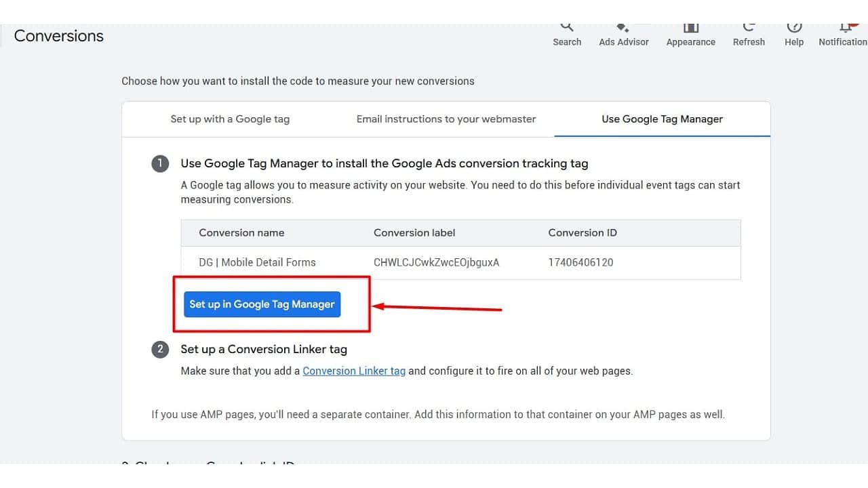868x488 pixels.
Task: Click the step 2 numbered circle
Action: pyautogui.click(x=160, y=349)
